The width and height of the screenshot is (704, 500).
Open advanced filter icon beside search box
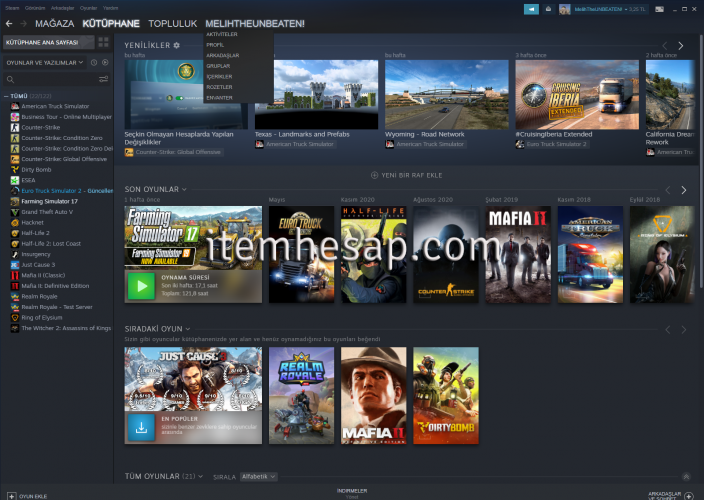coord(104,78)
